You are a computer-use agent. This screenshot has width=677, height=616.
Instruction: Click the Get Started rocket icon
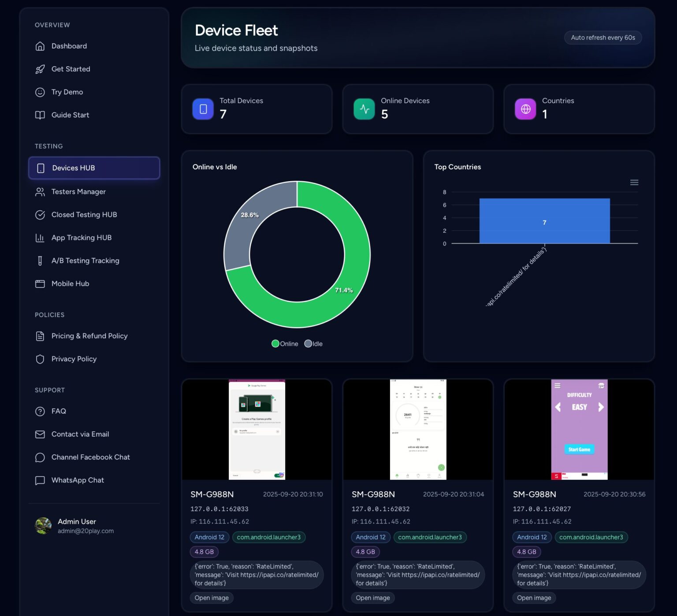tap(40, 69)
